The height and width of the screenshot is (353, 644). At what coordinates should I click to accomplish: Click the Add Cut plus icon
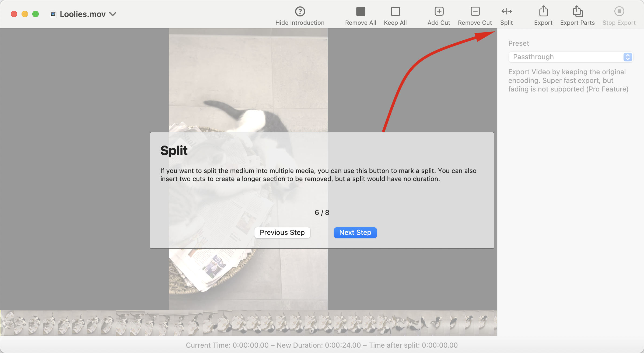point(439,12)
